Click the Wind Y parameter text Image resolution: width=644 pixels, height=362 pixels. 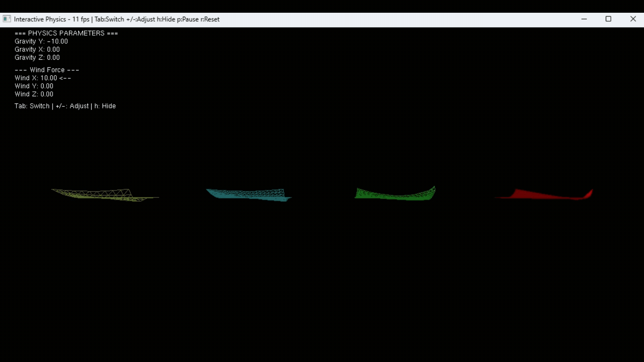34,86
